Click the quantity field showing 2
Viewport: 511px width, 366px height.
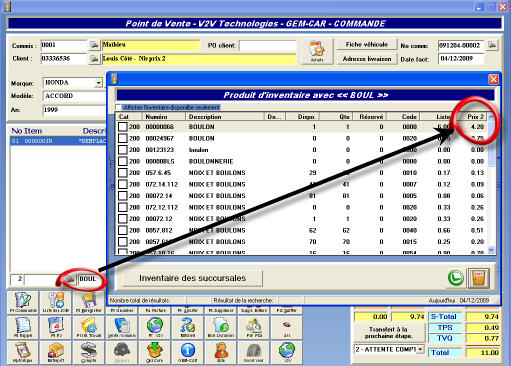click(17, 279)
